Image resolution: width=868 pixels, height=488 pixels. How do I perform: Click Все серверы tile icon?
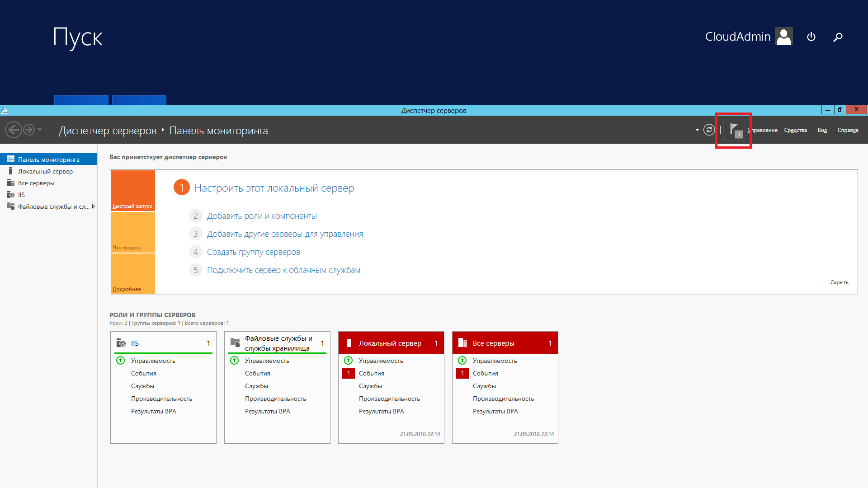pos(462,343)
